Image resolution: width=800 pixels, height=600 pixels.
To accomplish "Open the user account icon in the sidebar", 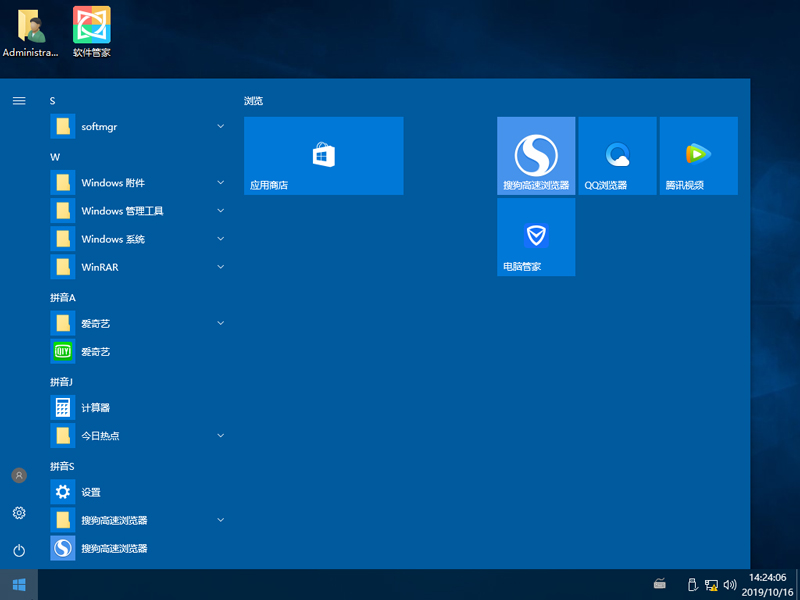I will [x=18, y=476].
